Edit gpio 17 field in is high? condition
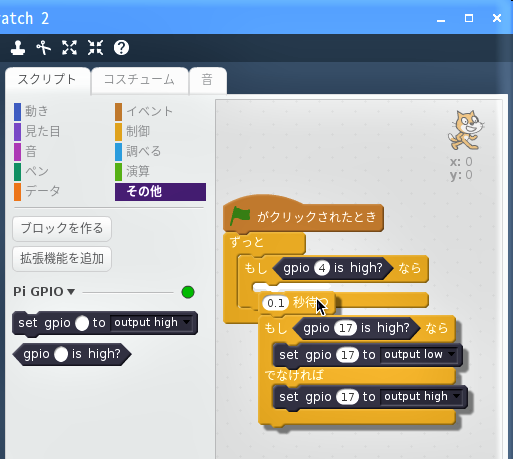 click(346, 328)
